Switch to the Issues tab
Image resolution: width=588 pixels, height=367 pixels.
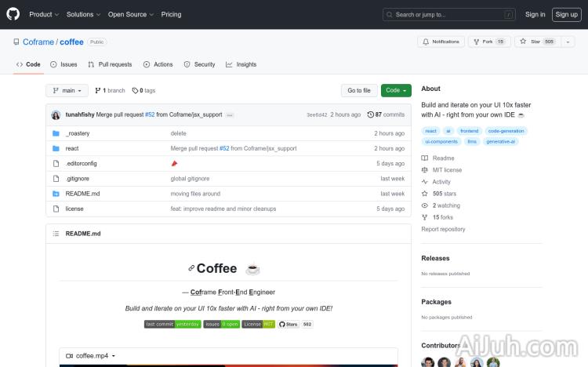coord(64,64)
